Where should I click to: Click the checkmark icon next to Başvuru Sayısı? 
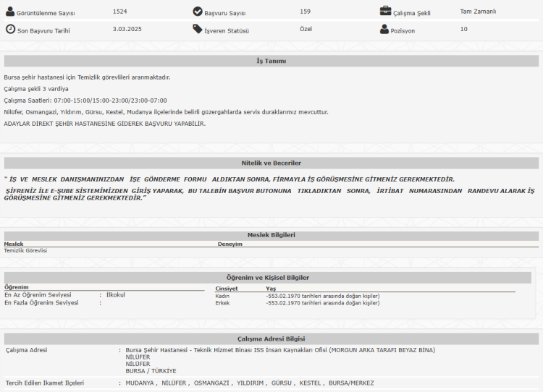point(198,12)
